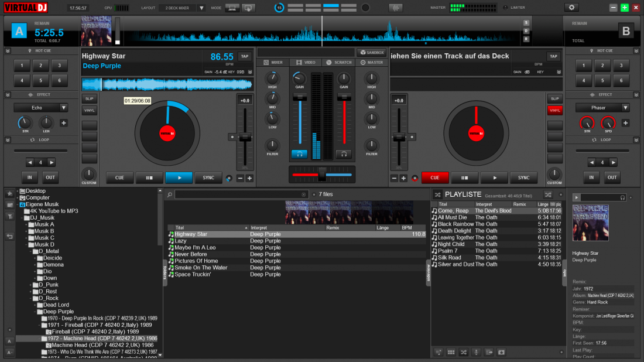Switch to the VIDEO mixer tab
Image resolution: width=644 pixels, height=362 pixels.
(306, 62)
